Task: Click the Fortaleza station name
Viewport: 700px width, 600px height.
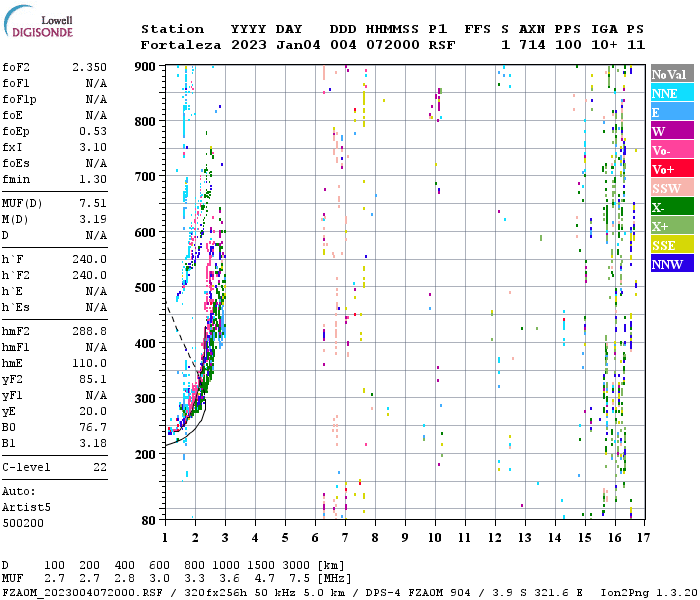Action: (181, 45)
